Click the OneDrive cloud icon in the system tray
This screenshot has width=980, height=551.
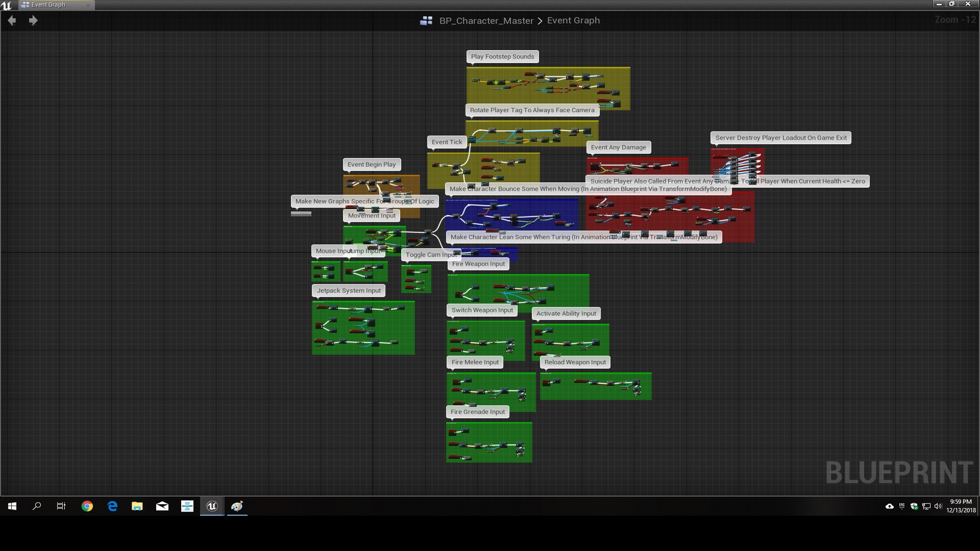889,506
